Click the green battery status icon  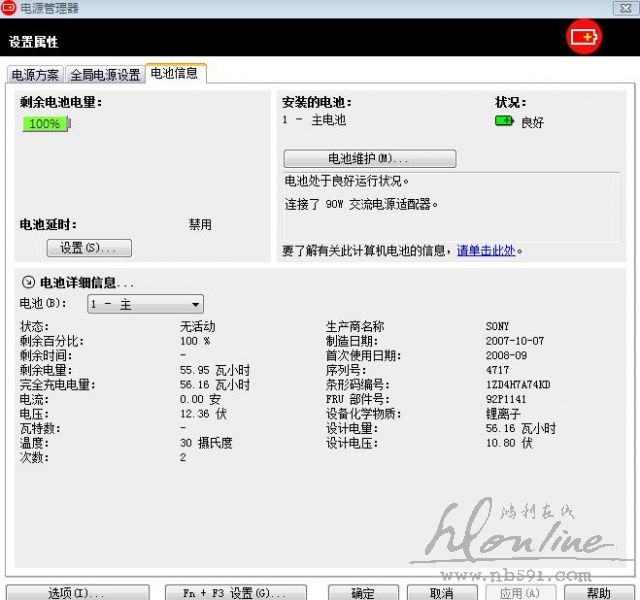(x=505, y=121)
